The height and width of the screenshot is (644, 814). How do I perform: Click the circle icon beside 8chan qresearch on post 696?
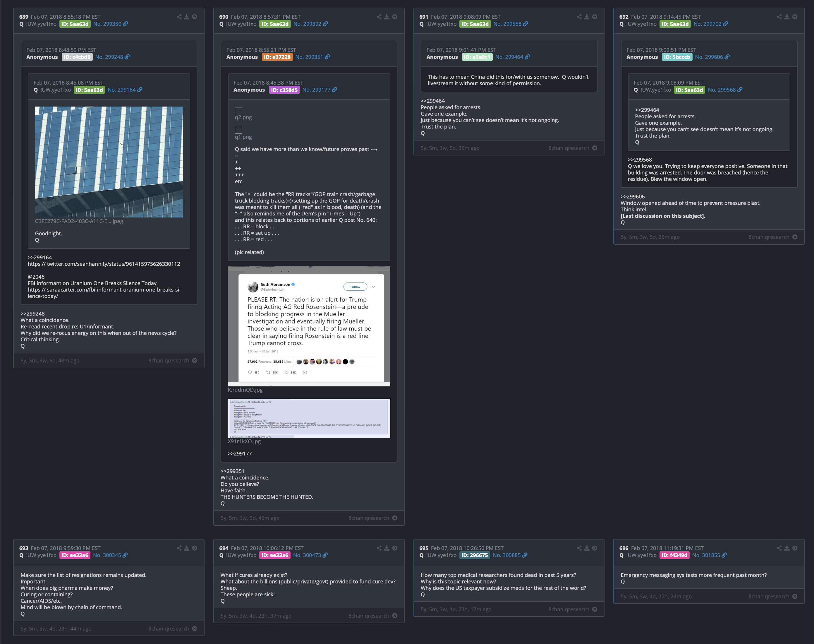(x=795, y=596)
